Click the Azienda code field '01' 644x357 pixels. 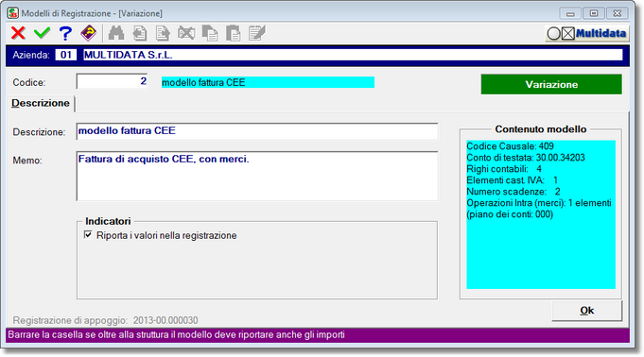(66, 55)
